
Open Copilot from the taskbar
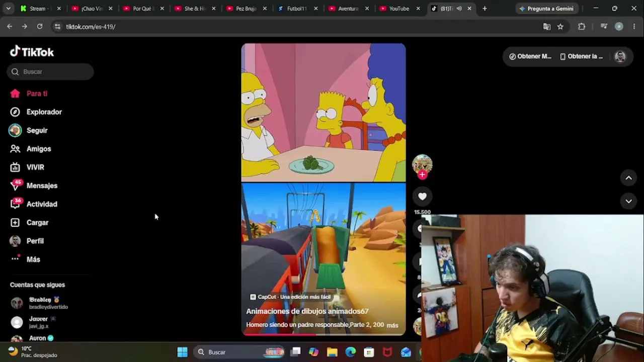313,352
